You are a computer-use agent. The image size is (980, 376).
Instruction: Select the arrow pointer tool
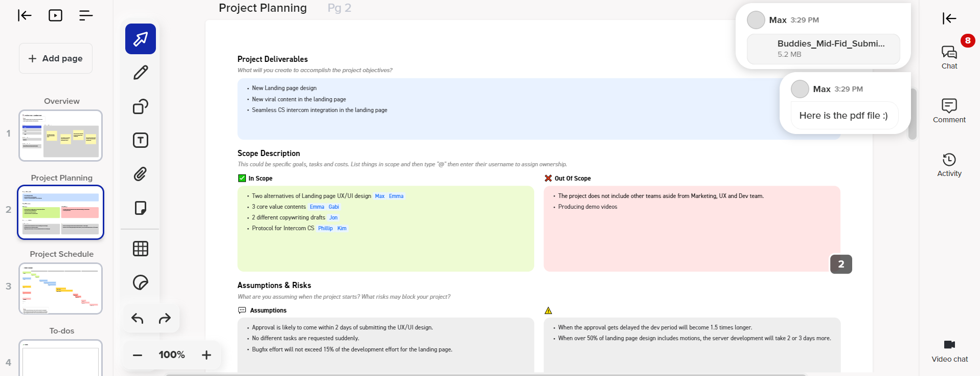click(141, 39)
